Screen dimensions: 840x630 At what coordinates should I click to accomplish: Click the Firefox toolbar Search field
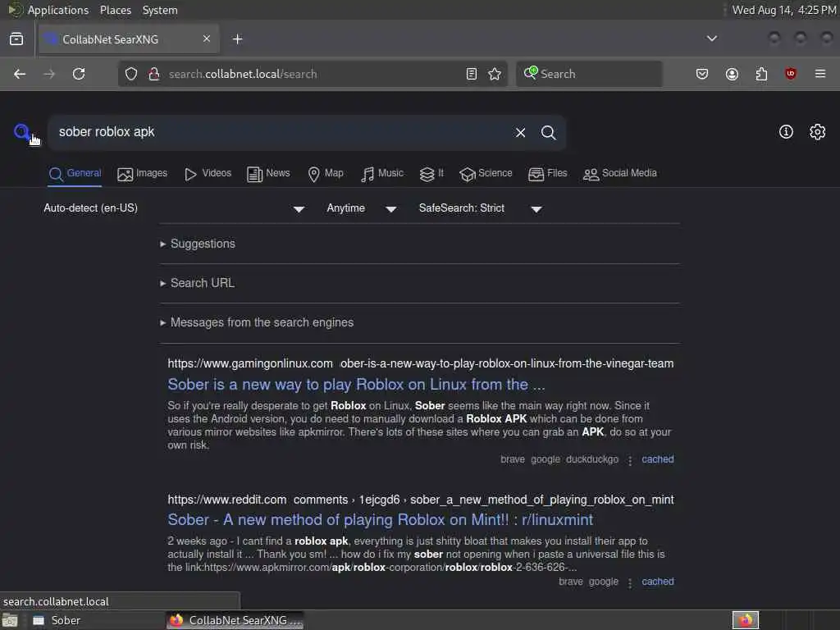pos(589,74)
